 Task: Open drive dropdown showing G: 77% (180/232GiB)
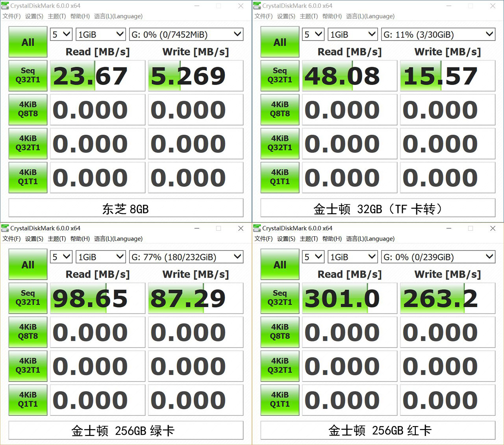[186, 257]
